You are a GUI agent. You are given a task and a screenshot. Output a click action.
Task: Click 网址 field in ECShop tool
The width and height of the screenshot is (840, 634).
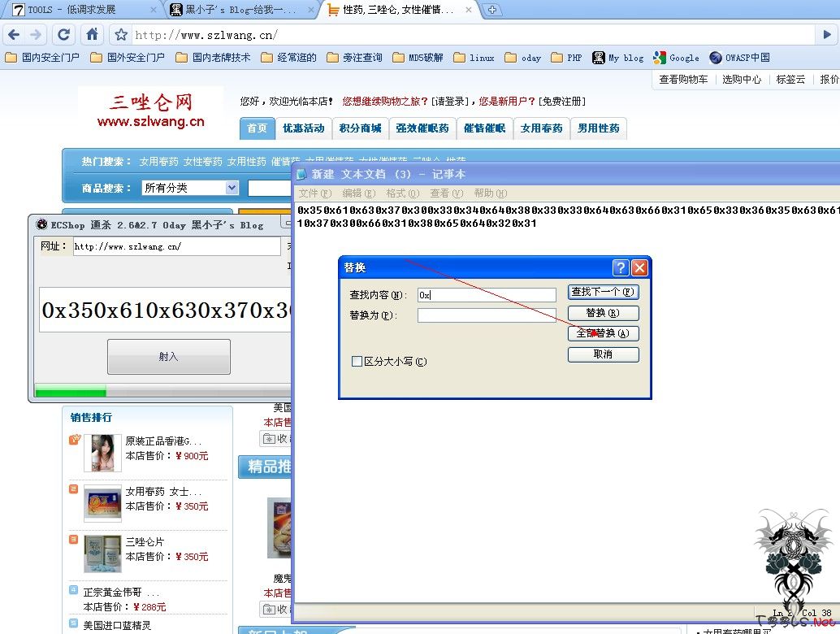[177, 246]
